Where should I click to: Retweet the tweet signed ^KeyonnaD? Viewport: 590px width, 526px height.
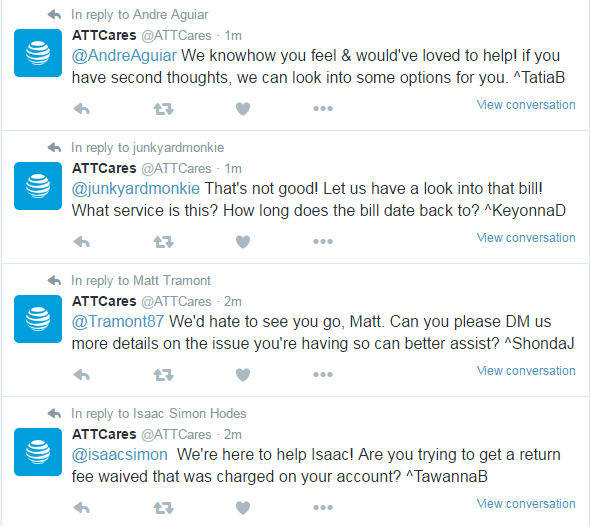point(163,242)
